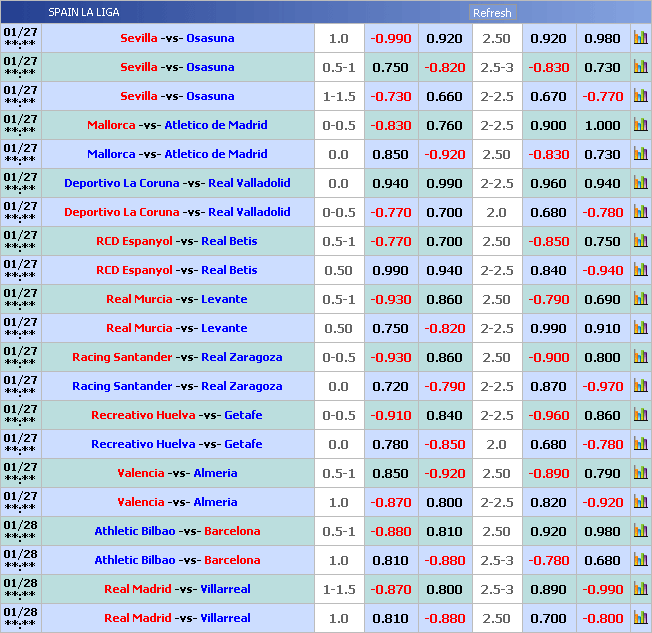Image resolution: width=652 pixels, height=633 pixels.
Task: Select Atletico de Madrid in the 0.0 handicap row
Action: (216, 154)
